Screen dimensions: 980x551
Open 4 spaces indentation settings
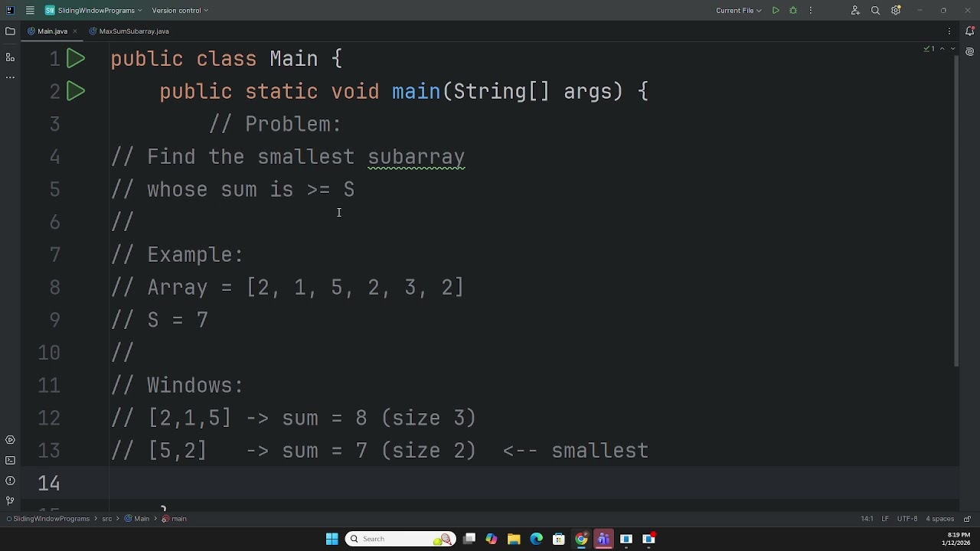[x=939, y=519]
